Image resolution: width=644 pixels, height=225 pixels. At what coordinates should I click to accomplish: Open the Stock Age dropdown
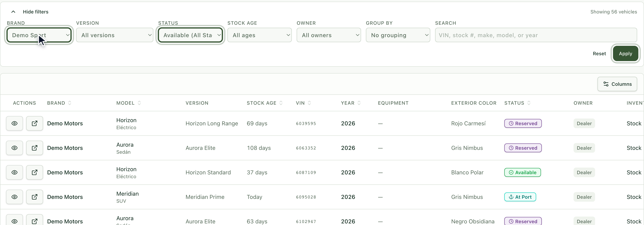point(259,35)
